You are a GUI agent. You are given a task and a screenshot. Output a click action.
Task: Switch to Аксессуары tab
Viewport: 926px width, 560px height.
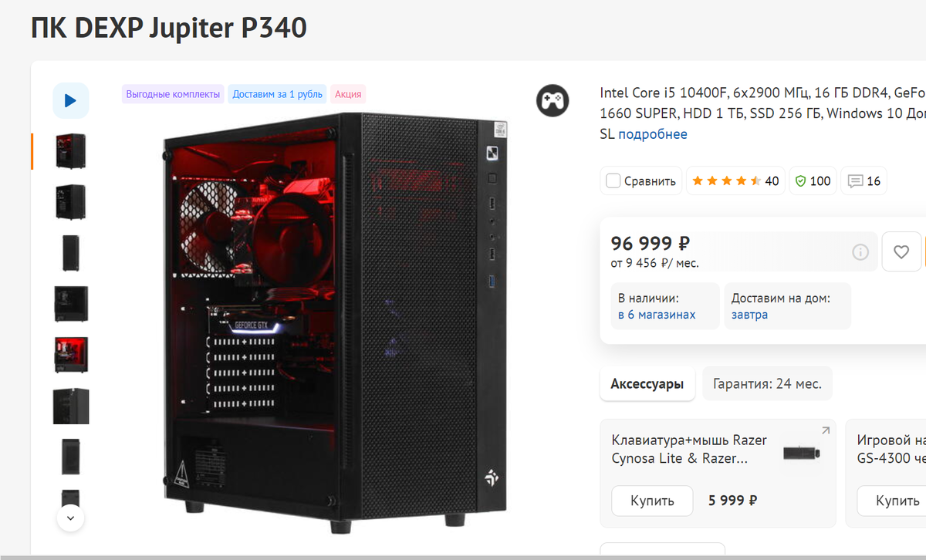(647, 383)
